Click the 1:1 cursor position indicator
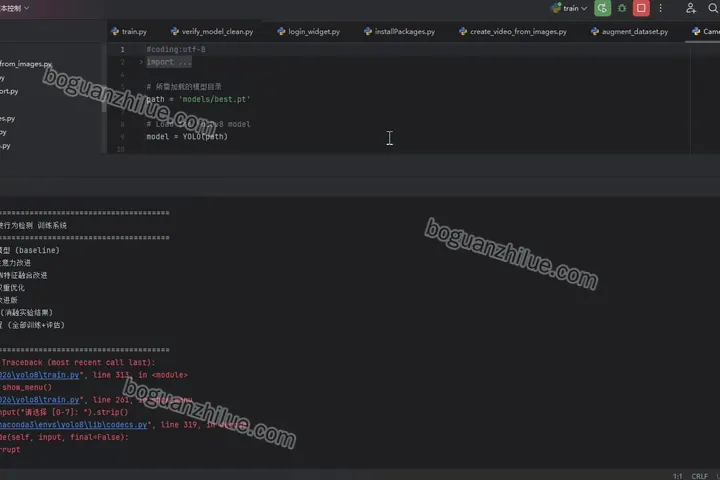The height and width of the screenshot is (480, 720). click(x=677, y=476)
